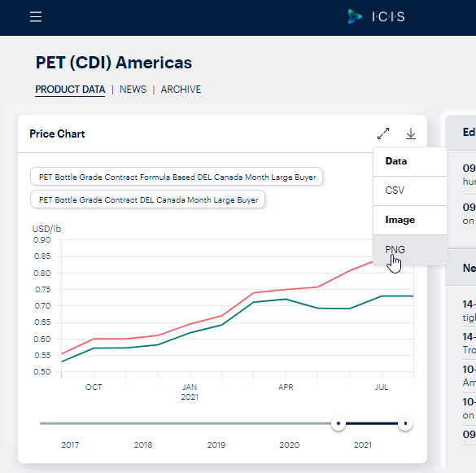The image size is (476, 473).
Task: Click 2018 on the timeline range
Action: click(143, 445)
